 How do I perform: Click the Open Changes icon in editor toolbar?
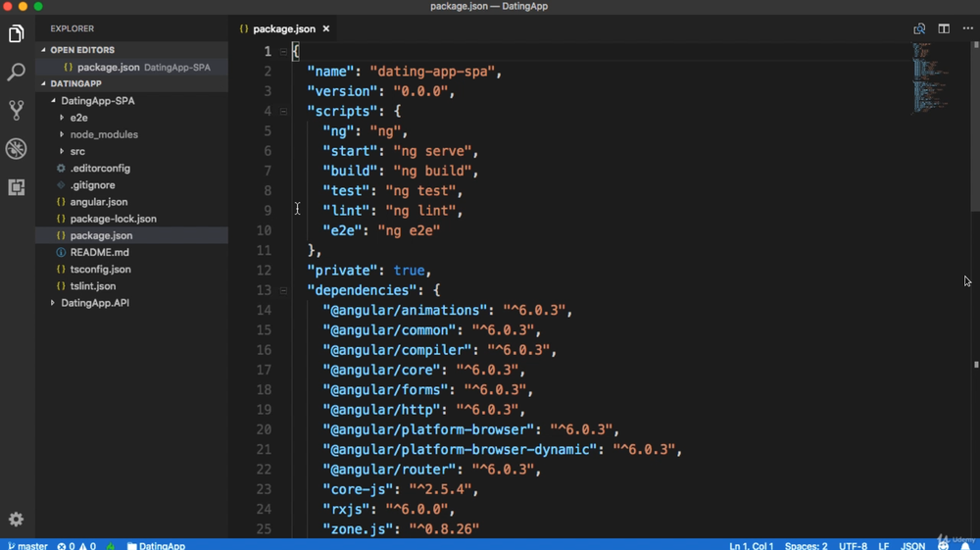919,28
